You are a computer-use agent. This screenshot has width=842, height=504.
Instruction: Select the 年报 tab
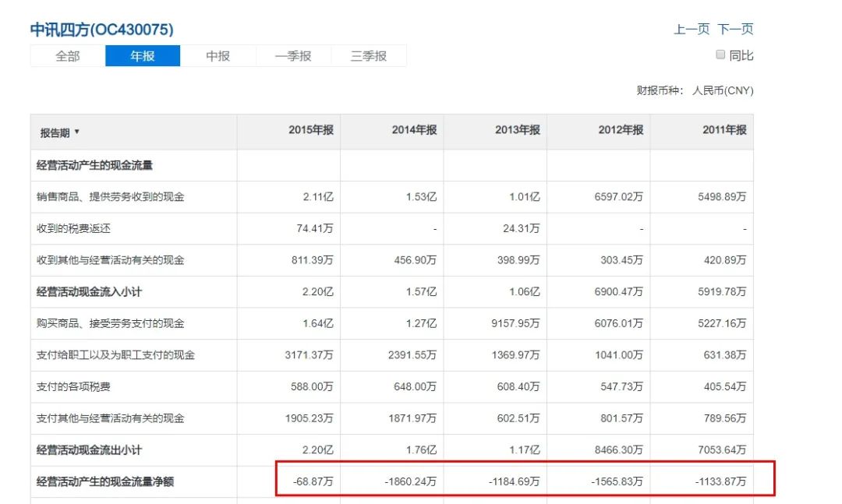(x=143, y=56)
